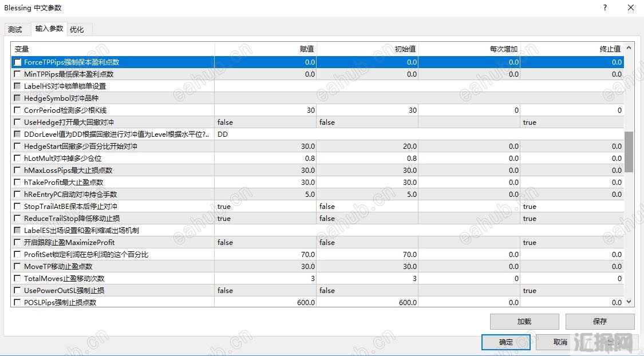Tick the UseHedge checkbox
The height and width of the screenshot is (356, 644).
coord(18,122)
